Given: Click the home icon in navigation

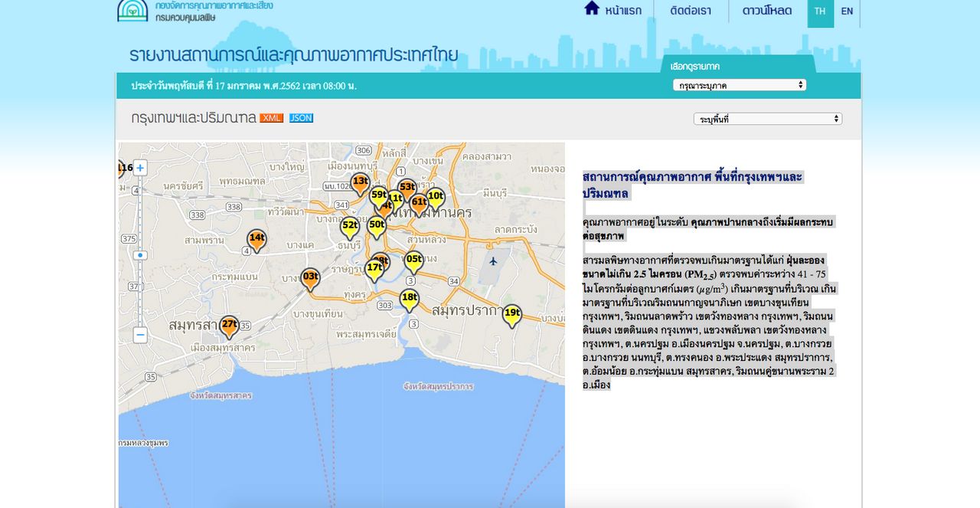Looking at the screenshot, I should coord(592,9).
